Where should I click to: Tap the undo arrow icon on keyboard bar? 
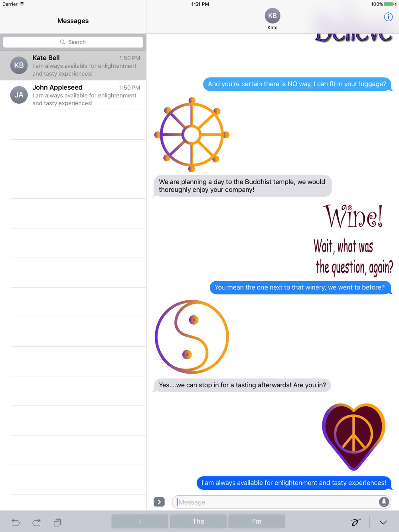pos(16,522)
